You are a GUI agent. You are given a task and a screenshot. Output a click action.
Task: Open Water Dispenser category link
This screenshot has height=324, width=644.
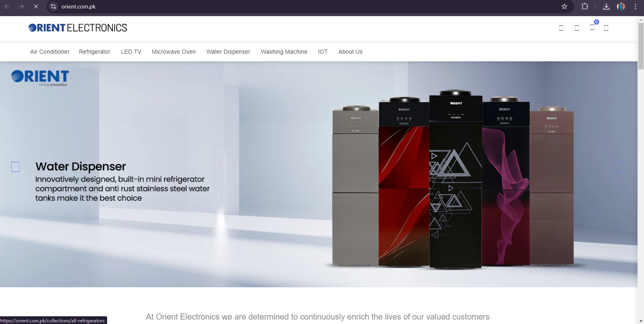228,52
